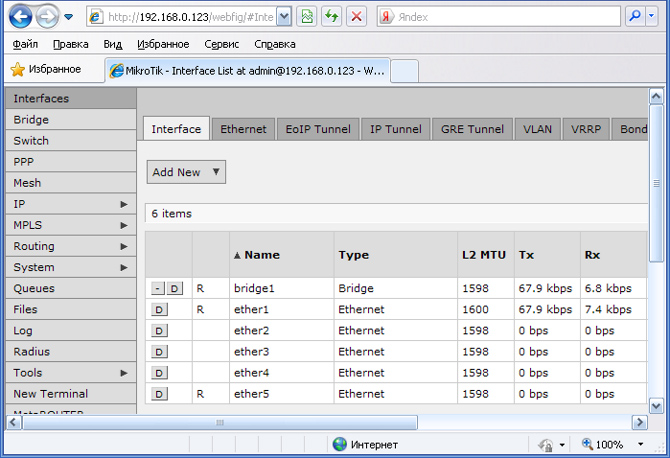This screenshot has height=458, width=670.
Task: Expand the address bar URL dropdown
Action: tap(282, 16)
